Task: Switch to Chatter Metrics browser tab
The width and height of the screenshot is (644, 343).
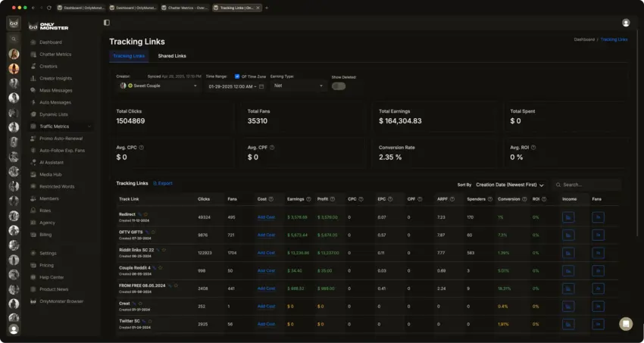Action: pos(185,8)
